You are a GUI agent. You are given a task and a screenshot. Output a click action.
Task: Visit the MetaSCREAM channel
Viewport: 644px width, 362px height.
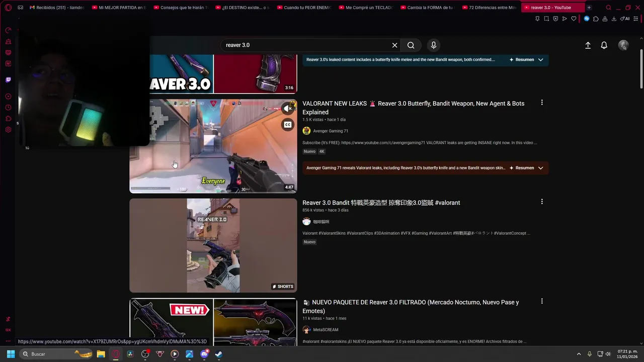tap(326, 330)
